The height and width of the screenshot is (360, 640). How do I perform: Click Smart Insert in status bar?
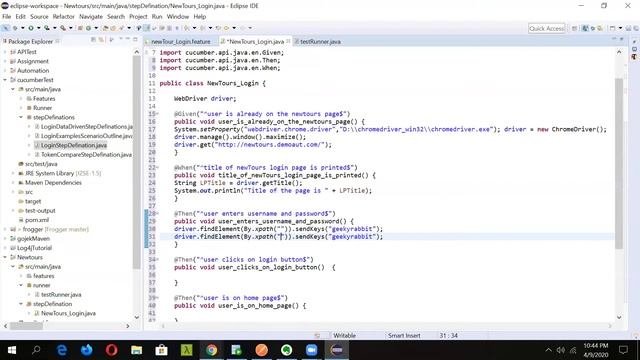coord(404,336)
